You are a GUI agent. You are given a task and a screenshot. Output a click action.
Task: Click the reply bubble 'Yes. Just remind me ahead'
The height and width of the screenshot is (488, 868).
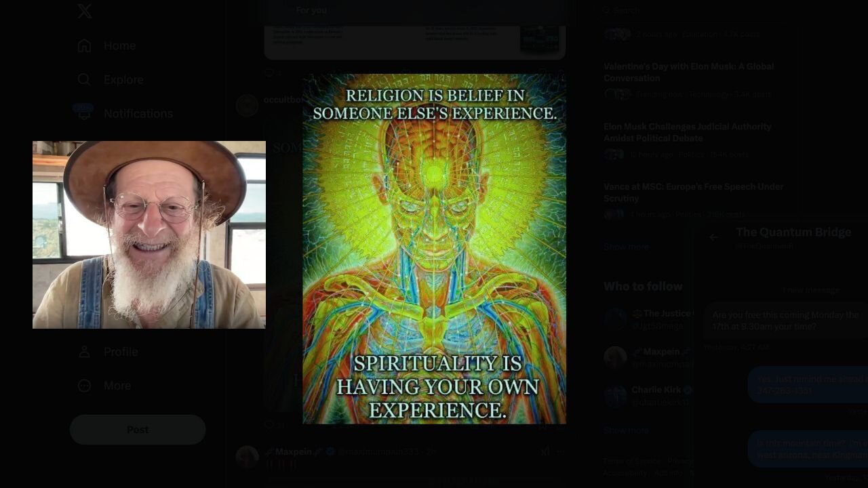[x=808, y=385]
